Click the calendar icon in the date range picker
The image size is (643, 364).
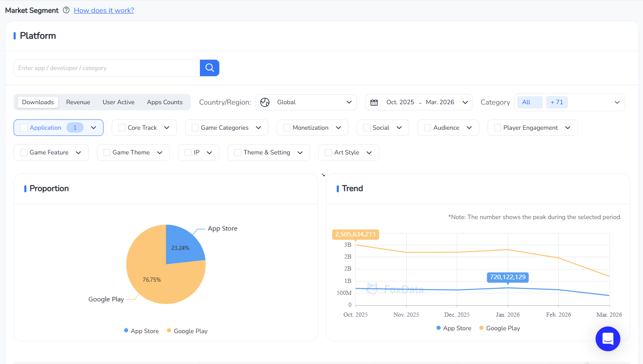[x=374, y=102]
